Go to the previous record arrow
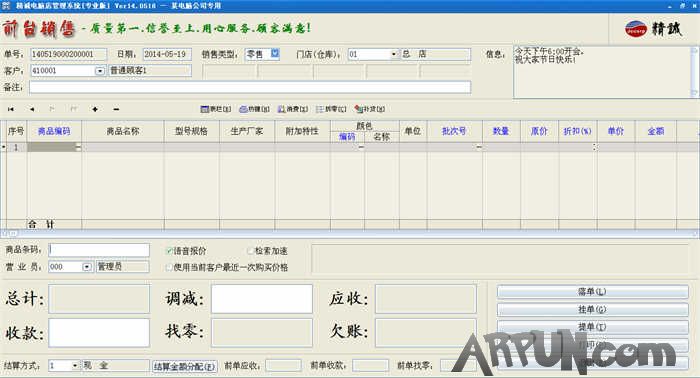 (32, 109)
